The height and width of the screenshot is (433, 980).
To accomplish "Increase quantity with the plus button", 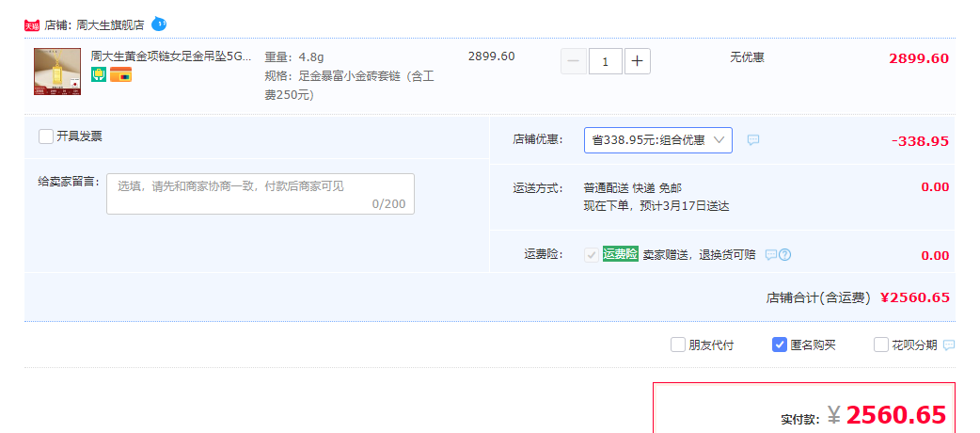I will click(637, 61).
